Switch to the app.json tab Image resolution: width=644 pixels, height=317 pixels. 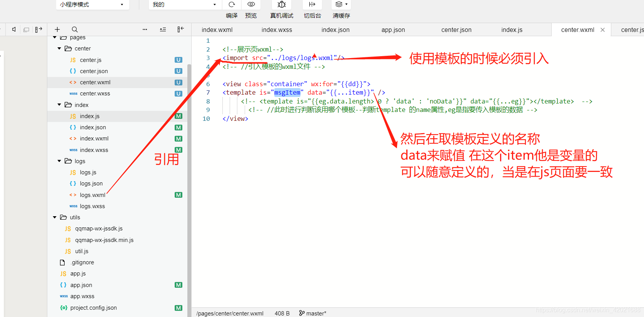pyautogui.click(x=393, y=30)
